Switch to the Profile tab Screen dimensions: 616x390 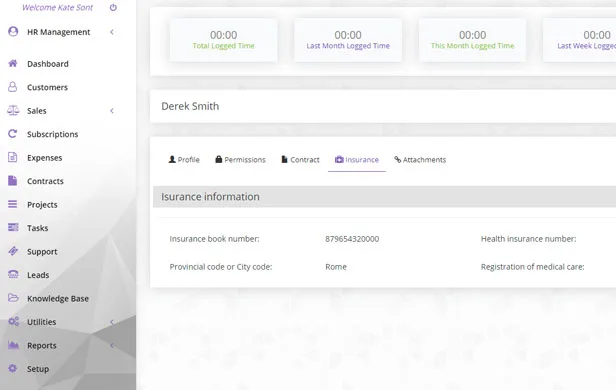[x=184, y=159]
